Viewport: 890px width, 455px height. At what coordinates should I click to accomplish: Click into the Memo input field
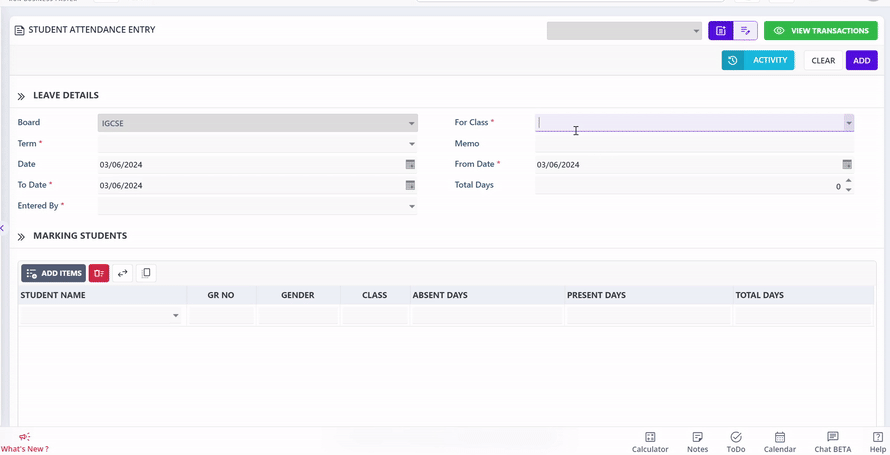(x=690, y=144)
